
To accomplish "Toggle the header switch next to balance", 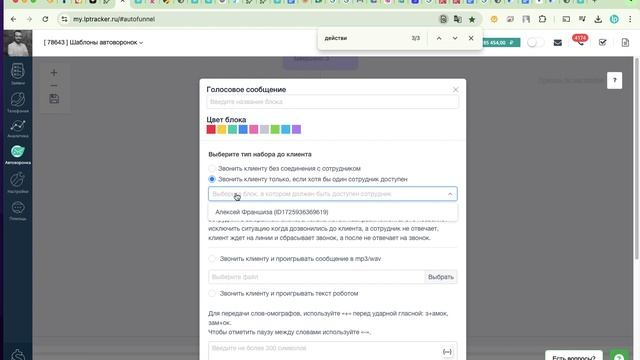I will pos(535,42).
